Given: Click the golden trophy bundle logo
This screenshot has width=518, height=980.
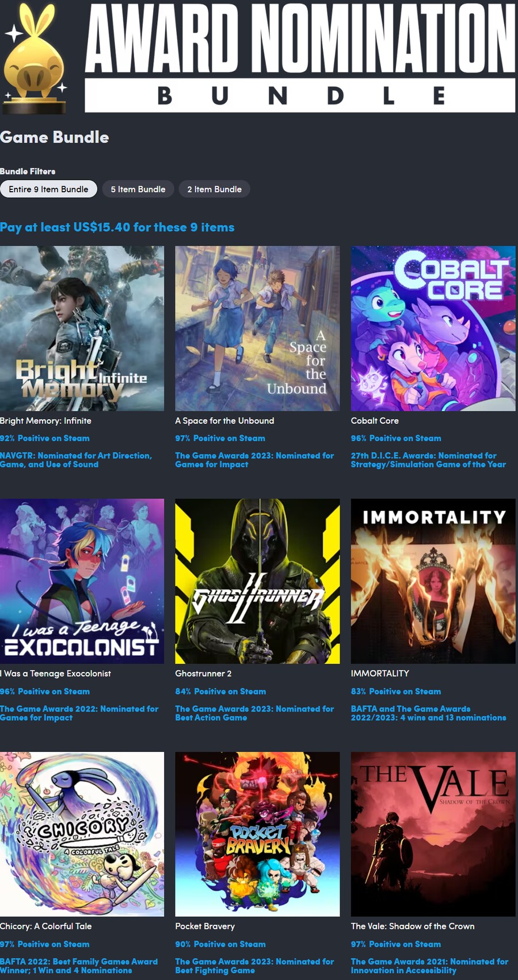Looking at the screenshot, I should (x=36, y=58).
